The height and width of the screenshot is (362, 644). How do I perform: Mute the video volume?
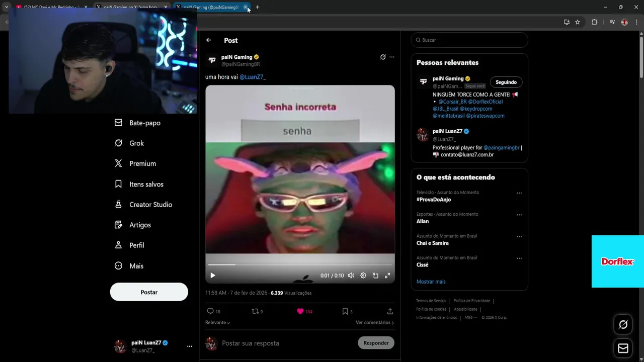(x=351, y=276)
